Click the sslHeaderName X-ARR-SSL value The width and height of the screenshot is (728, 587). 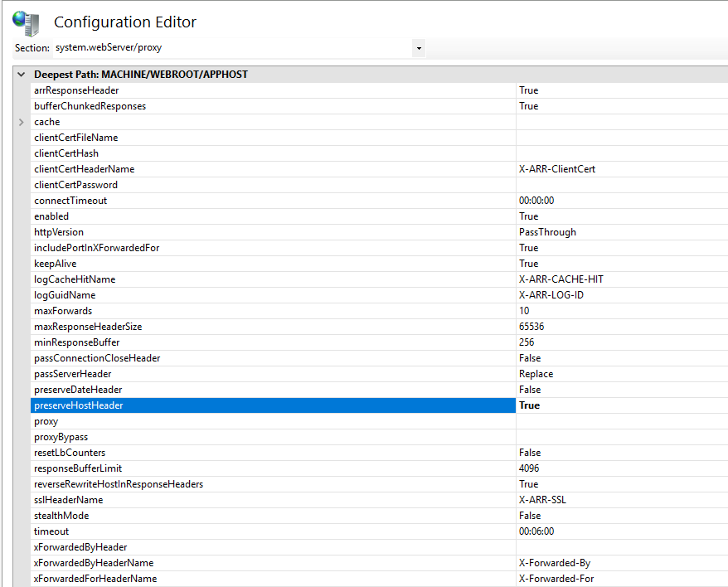click(542, 500)
